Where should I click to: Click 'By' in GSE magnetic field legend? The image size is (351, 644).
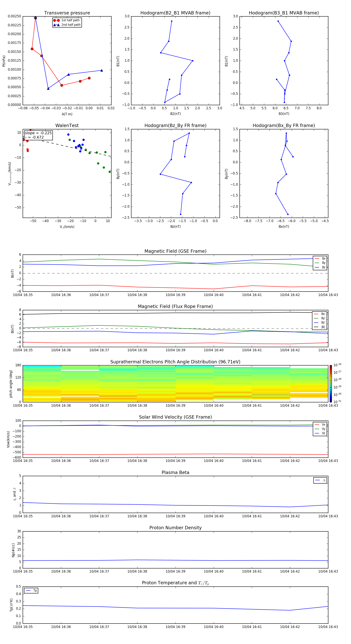tap(320, 263)
